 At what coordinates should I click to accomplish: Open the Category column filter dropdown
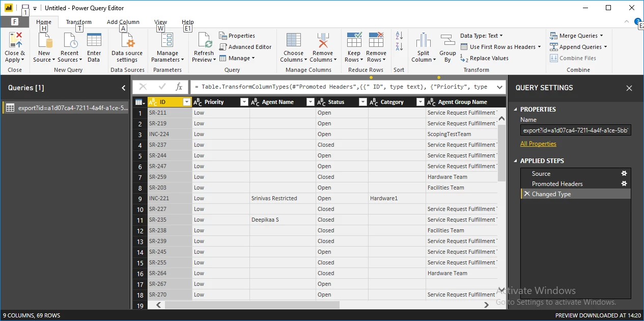[x=420, y=102]
